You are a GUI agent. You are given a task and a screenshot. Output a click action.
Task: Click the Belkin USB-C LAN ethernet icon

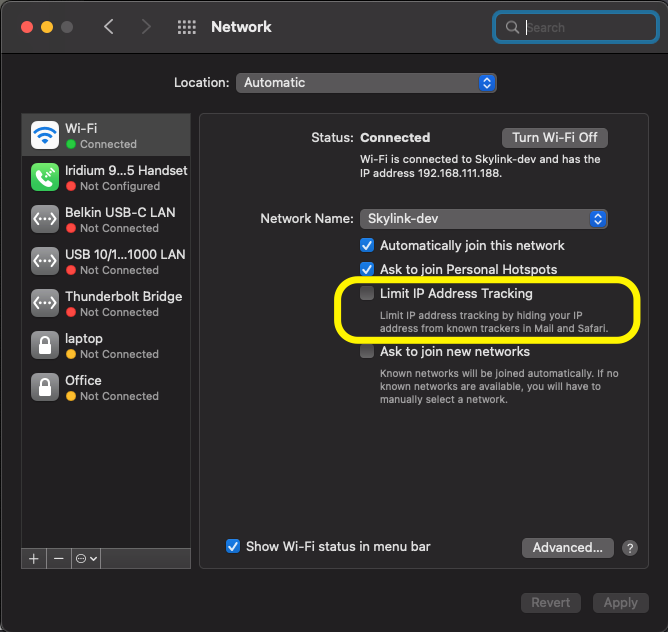[x=45, y=219]
